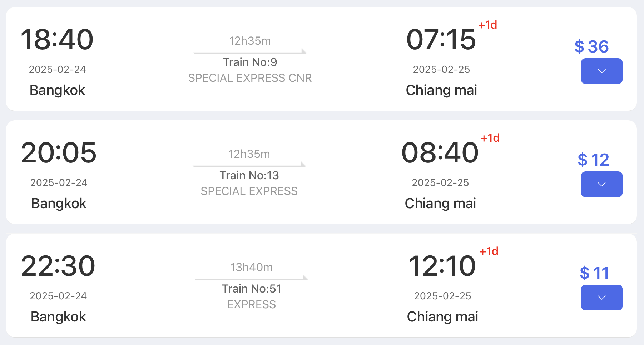Click SPECIAL EXPRESS CNR train type
The height and width of the screenshot is (345, 644).
pyautogui.click(x=250, y=78)
